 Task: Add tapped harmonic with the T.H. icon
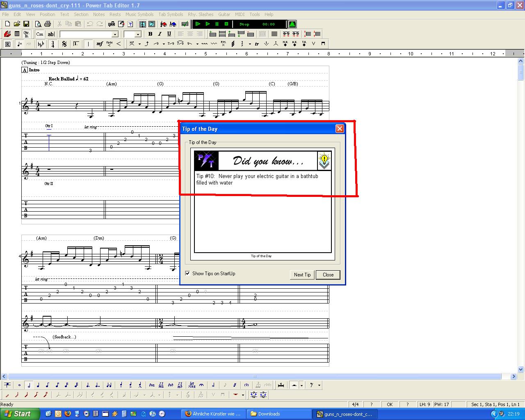[x=304, y=44]
